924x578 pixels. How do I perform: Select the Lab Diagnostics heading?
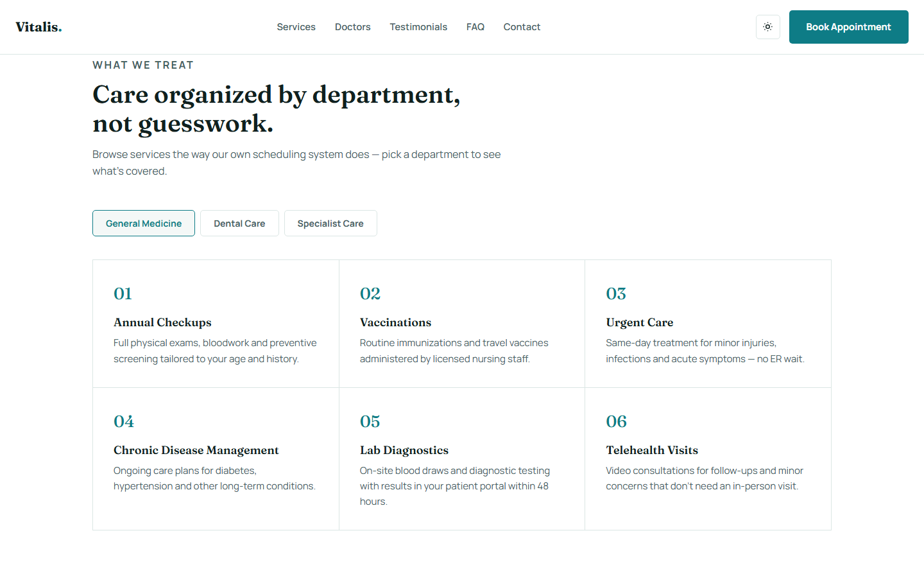pos(404,450)
